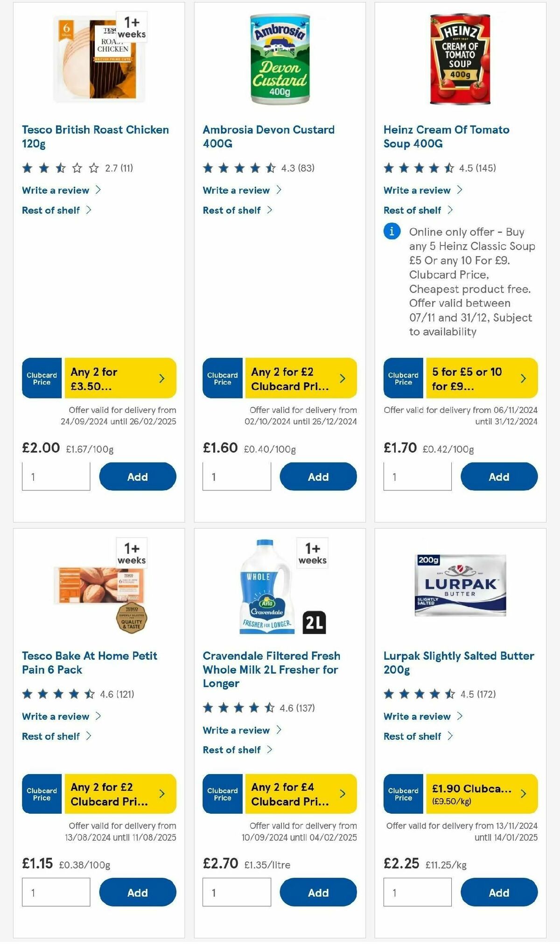The height and width of the screenshot is (944, 560).
Task: Click the star rating for Cravendale milk
Action: point(236,708)
